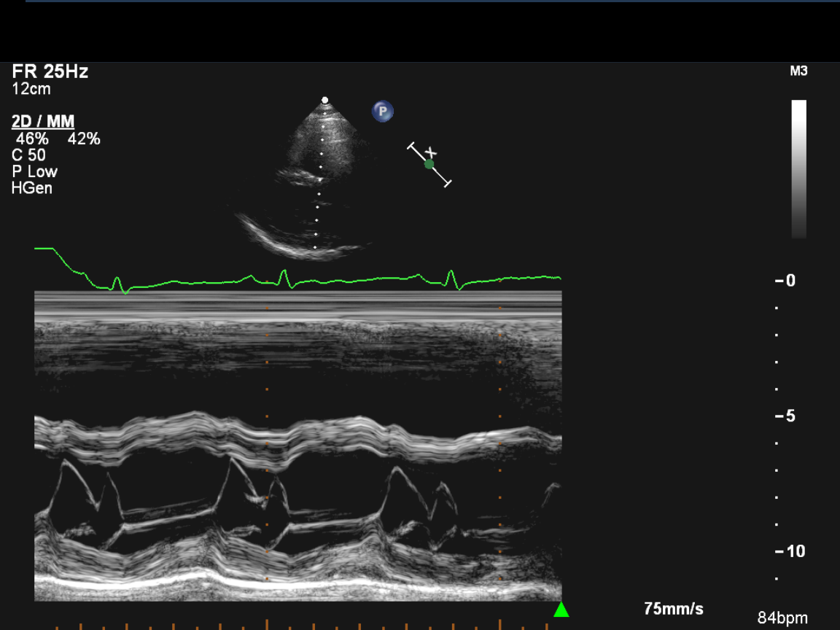Select the C 50 compression setting
840x630 pixels.
(x=28, y=155)
